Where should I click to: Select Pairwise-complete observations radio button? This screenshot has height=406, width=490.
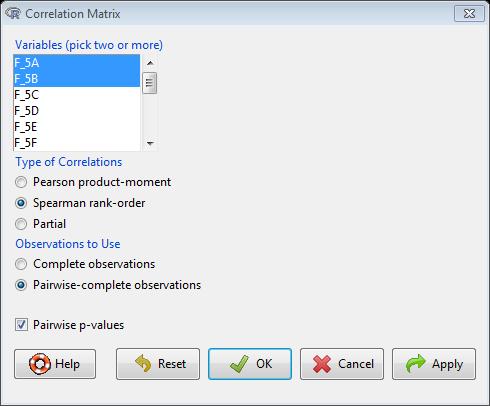[x=21, y=285]
